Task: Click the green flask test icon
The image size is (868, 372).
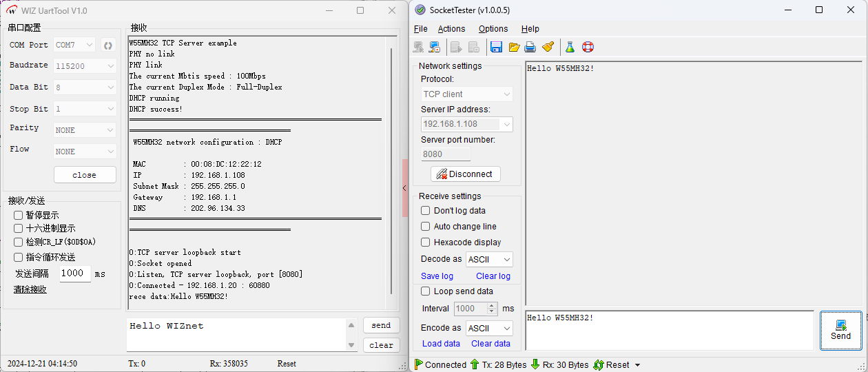Action: click(x=570, y=47)
